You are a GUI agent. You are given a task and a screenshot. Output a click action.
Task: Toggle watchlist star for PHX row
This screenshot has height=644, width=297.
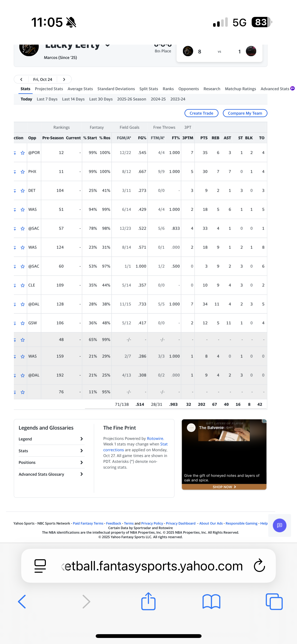point(23,172)
